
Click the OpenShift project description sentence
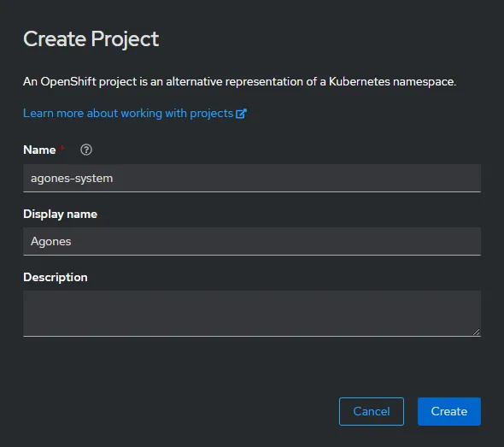239,82
